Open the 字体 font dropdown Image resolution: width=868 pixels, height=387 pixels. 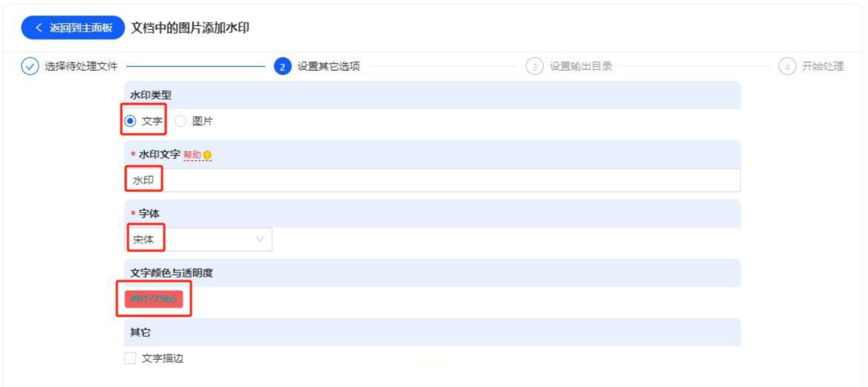pyautogui.click(x=199, y=239)
